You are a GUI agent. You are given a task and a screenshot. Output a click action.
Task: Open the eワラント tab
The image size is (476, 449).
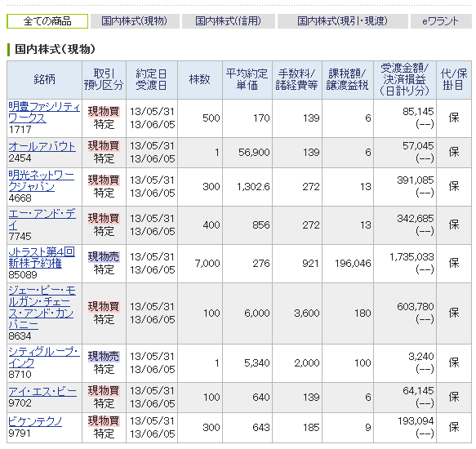(x=441, y=21)
